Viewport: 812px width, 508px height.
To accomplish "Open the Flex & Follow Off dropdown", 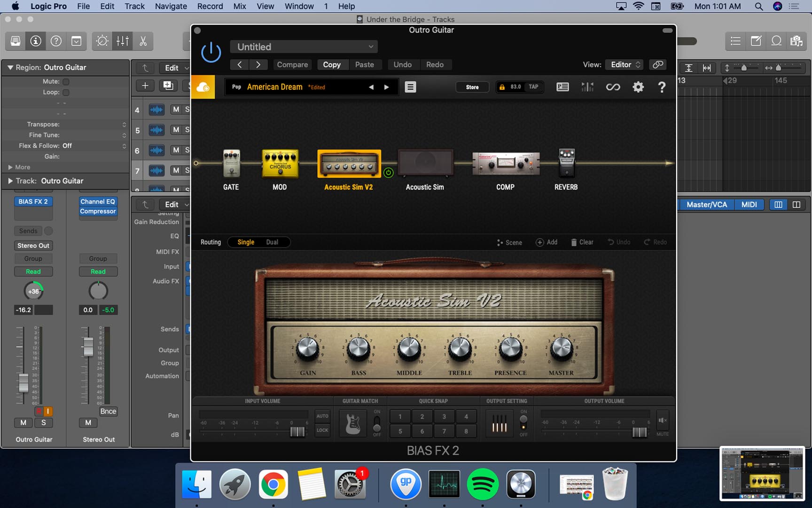I will coord(94,146).
